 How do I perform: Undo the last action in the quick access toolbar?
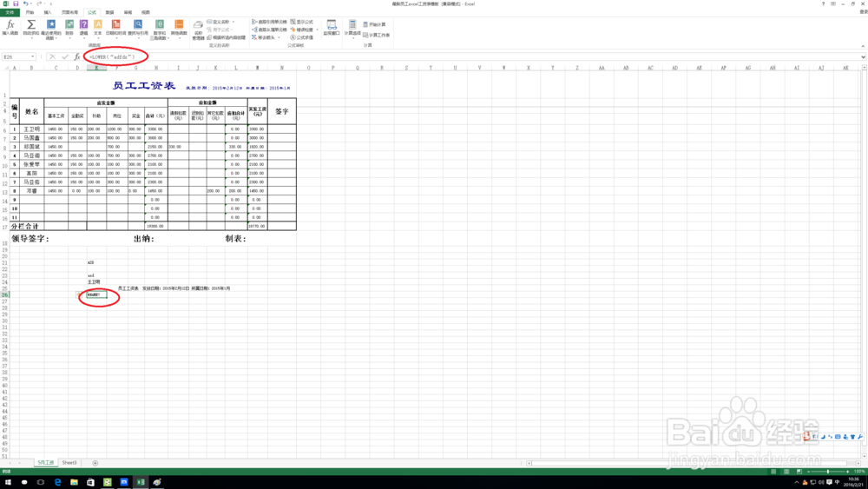click(25, 3)
